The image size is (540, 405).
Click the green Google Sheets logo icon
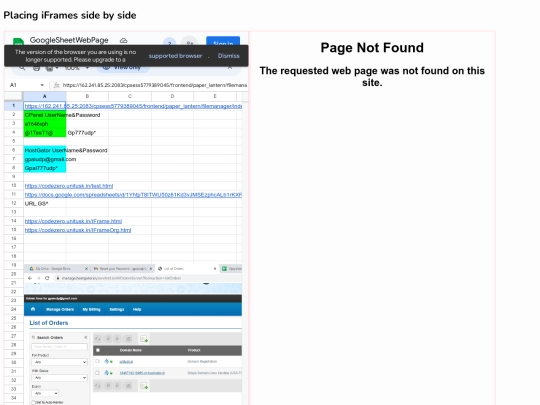pyautogui.click(x=18, y=41)
